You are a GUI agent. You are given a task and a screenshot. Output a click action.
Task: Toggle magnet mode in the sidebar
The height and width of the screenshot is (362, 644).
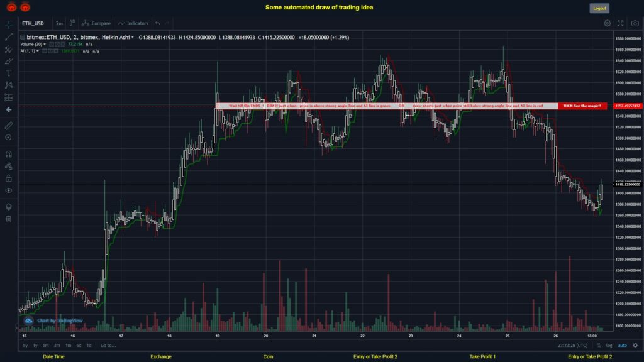(x=9, y=154)
